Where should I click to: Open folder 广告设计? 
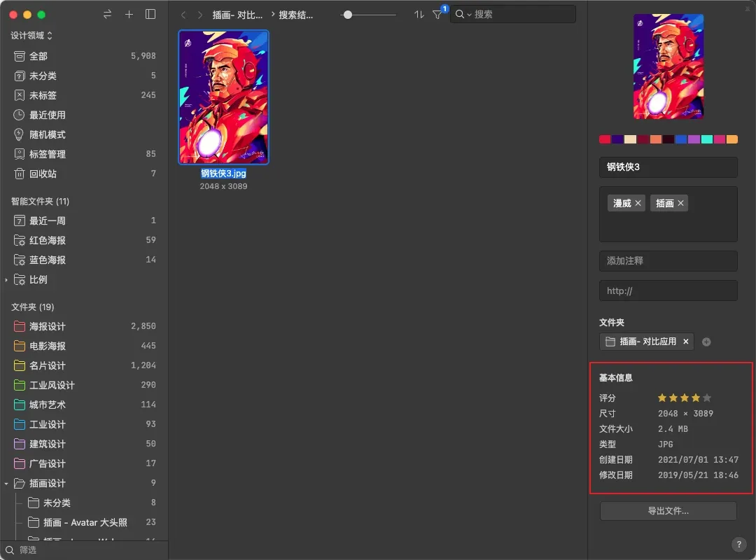pos(84,463)
